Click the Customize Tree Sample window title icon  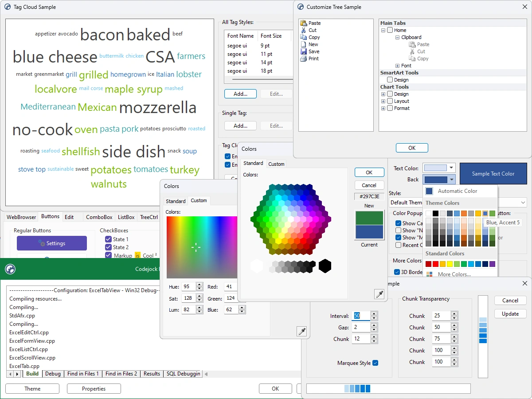pyautogui.click(x=301, y=7)
